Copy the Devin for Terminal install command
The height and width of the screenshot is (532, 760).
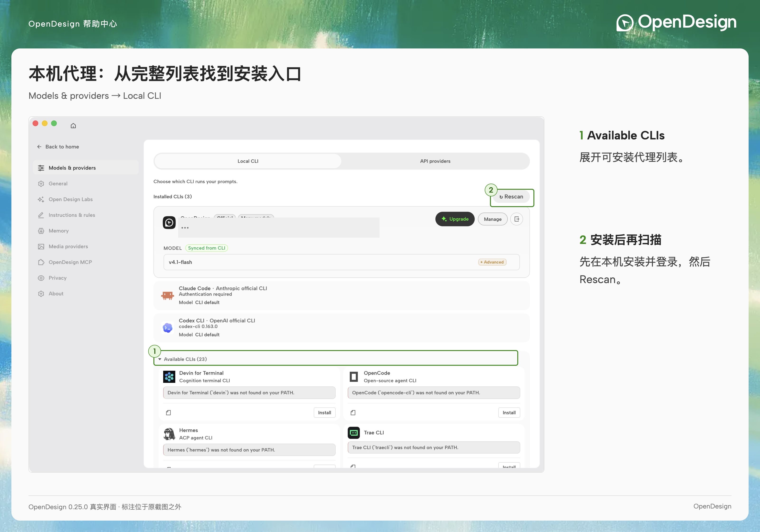[x=168, y=413]
